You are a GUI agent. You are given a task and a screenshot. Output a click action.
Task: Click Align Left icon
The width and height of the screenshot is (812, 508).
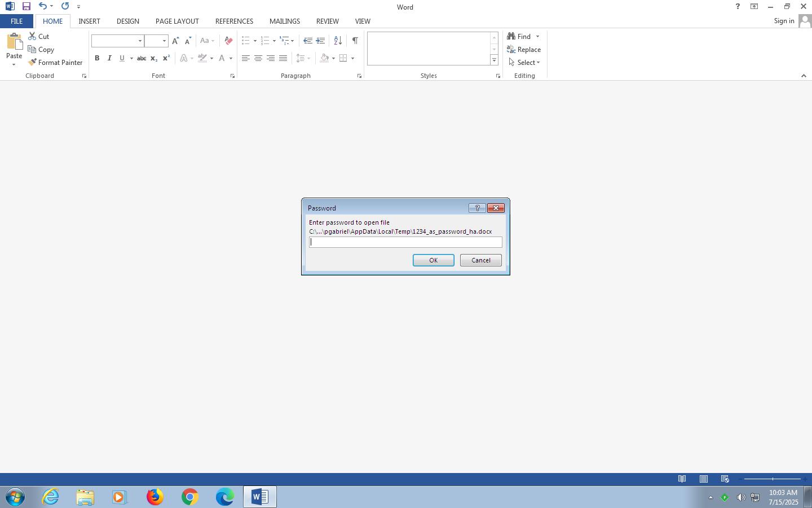[x=246, y=58]
